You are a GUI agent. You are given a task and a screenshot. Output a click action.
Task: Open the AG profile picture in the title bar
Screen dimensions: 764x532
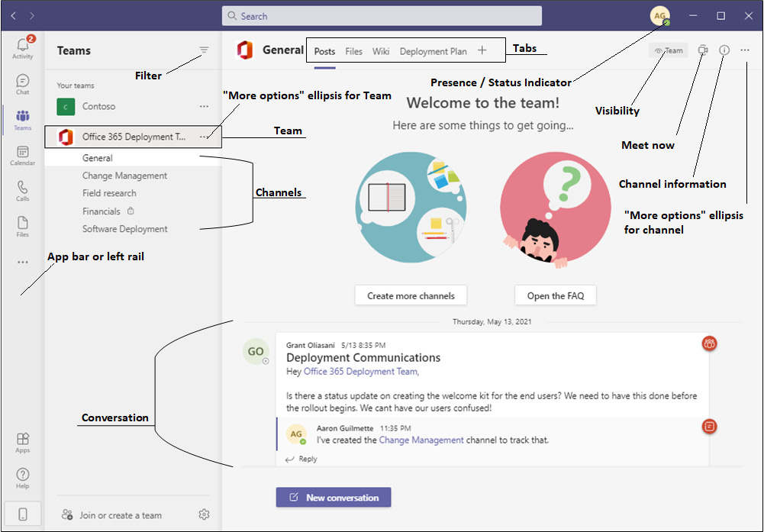coord(659,16)
